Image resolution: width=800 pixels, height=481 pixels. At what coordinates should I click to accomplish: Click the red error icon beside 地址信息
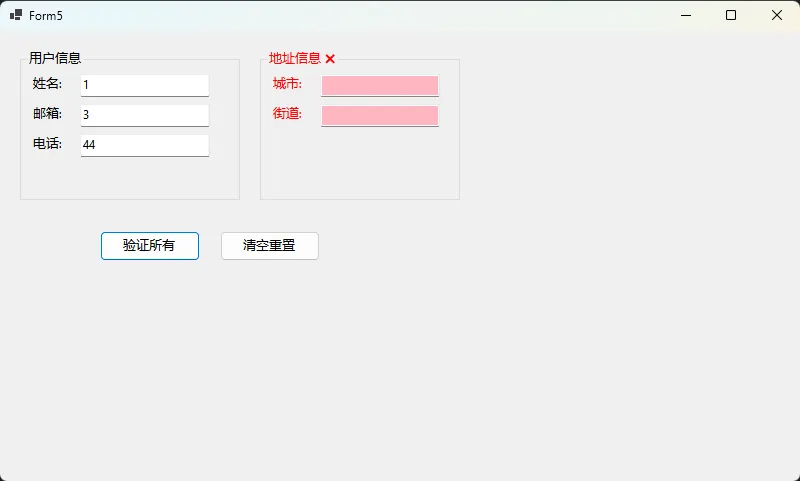[x=330, y=59]
